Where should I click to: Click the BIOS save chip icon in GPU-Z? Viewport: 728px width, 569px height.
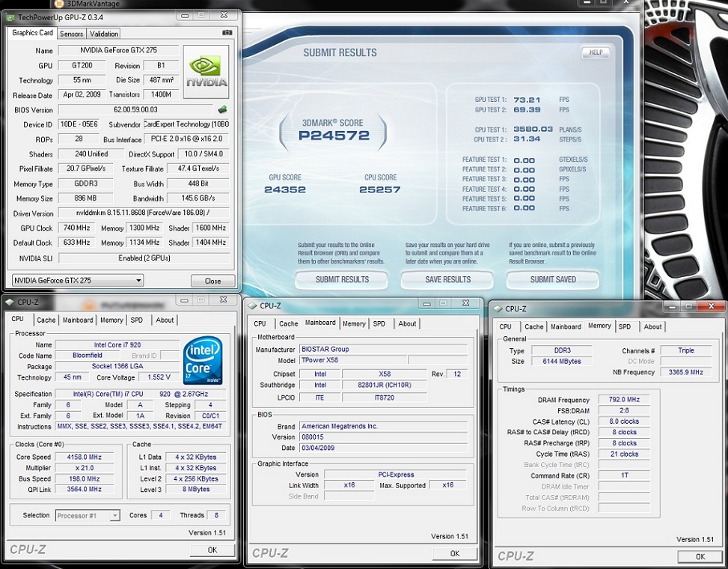pos(222,109)
